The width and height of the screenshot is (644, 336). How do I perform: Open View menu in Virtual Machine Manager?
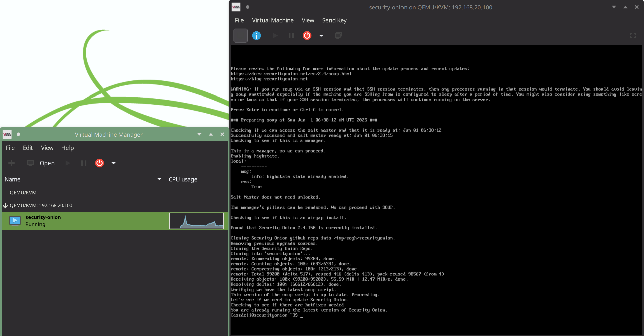tap(47, 148)
